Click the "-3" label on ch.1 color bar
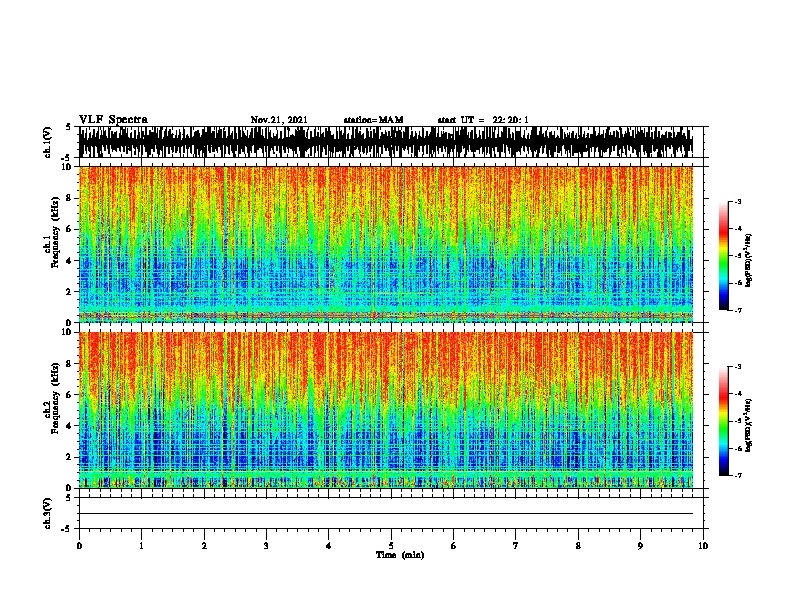The height and width of the screenshot is (612, 792). (x=738, y=201)
